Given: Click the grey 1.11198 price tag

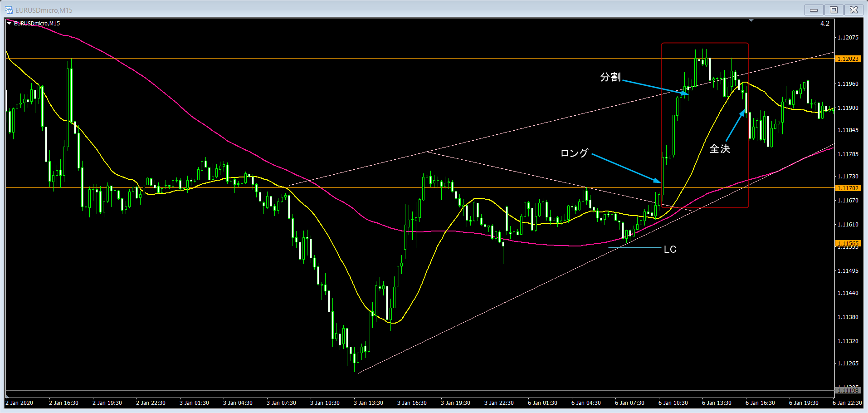Looking at the screenshot, I should pyautogui.click(x=848, y=390).
